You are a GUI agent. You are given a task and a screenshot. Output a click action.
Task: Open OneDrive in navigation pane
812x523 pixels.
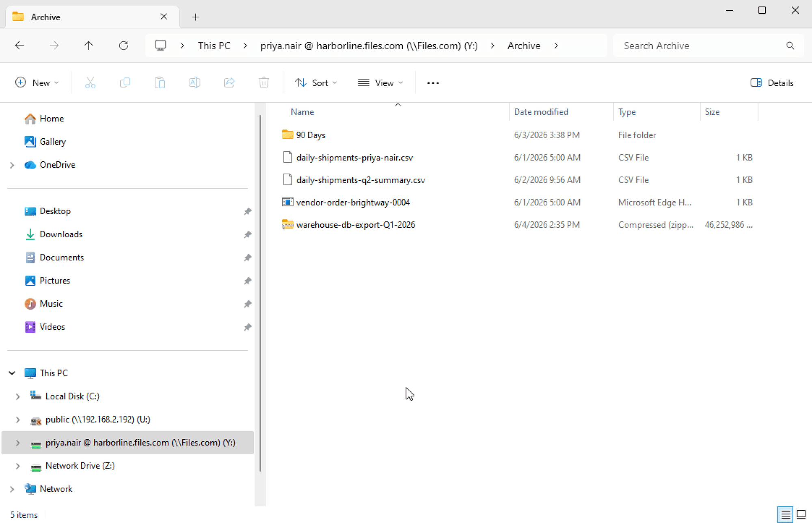(x=50, y=165)
